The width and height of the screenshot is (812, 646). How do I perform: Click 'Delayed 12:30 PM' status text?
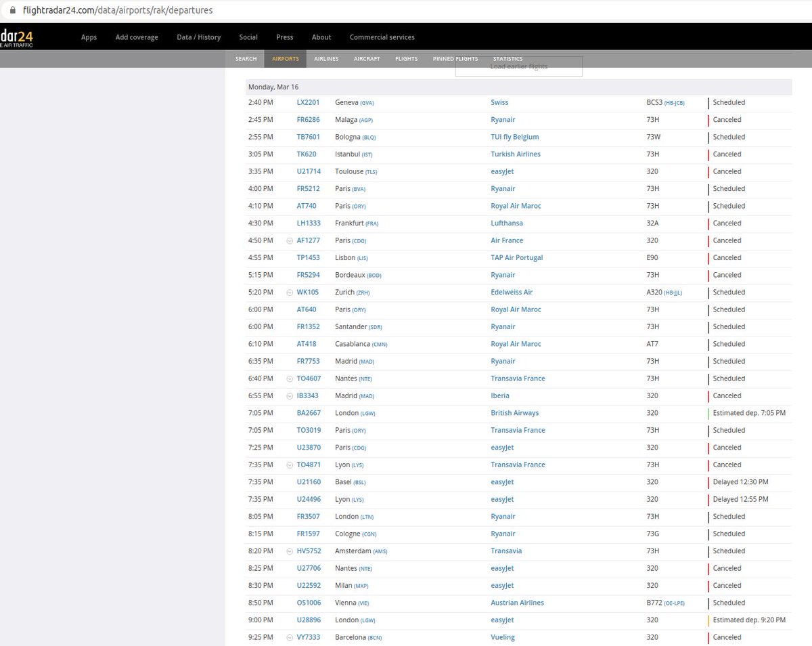[740, 482]
